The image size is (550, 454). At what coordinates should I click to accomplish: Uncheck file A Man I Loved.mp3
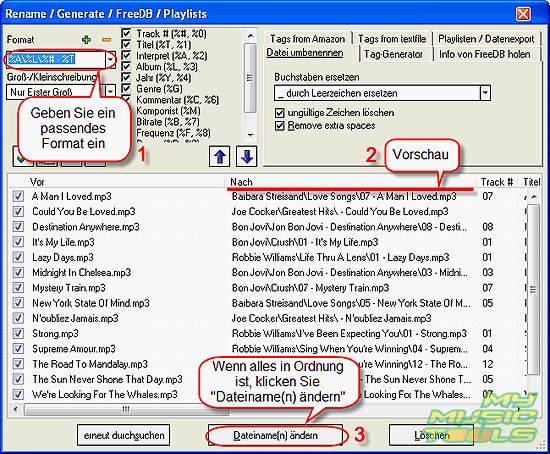18,196
